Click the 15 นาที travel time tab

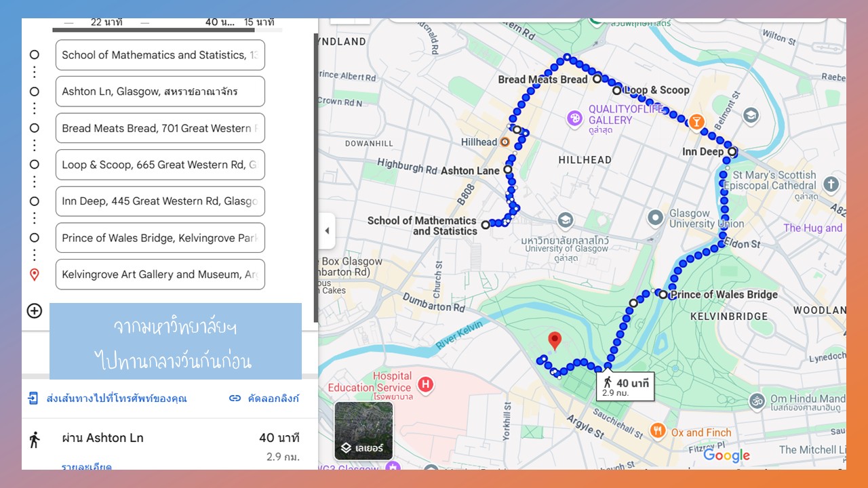pyautogui.click(x=259, y=22)
